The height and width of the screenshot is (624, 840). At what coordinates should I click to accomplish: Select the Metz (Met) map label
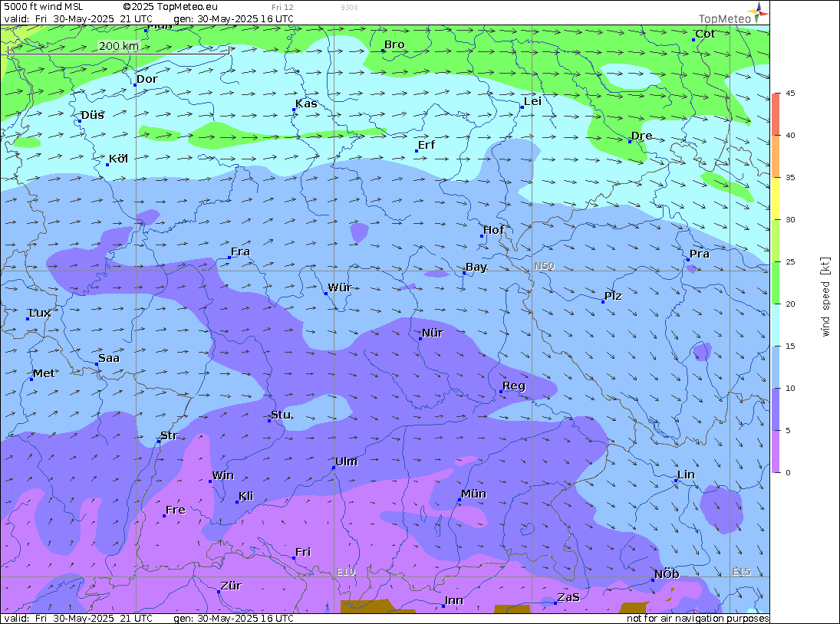click(44, 373)
